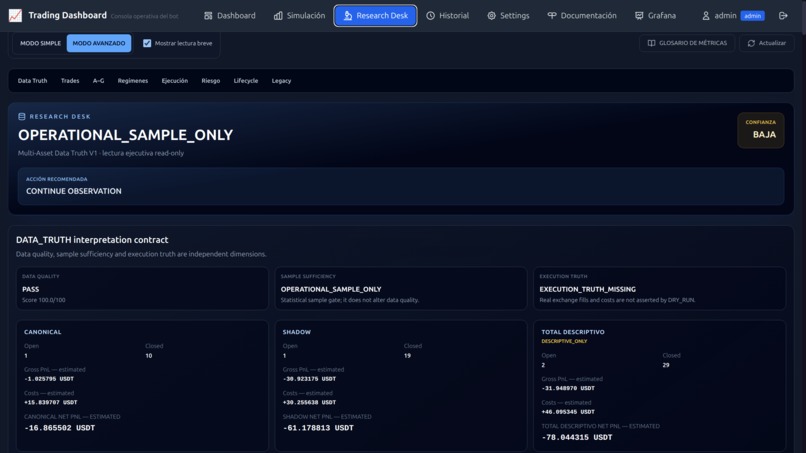The width and height of the screenshot is (806, 453).
Task: Click the CANONICAL card title
Action: pyautogui.click(x=43, y=332)
